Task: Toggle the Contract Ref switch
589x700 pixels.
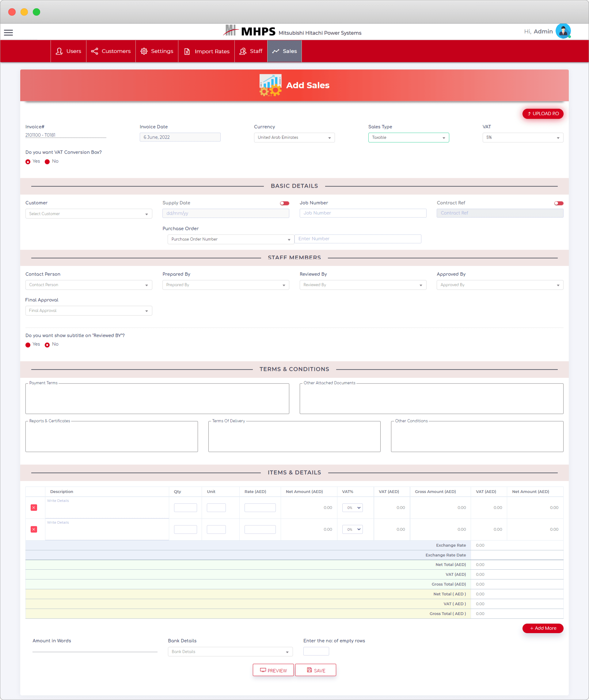Action: coord(559,203)
